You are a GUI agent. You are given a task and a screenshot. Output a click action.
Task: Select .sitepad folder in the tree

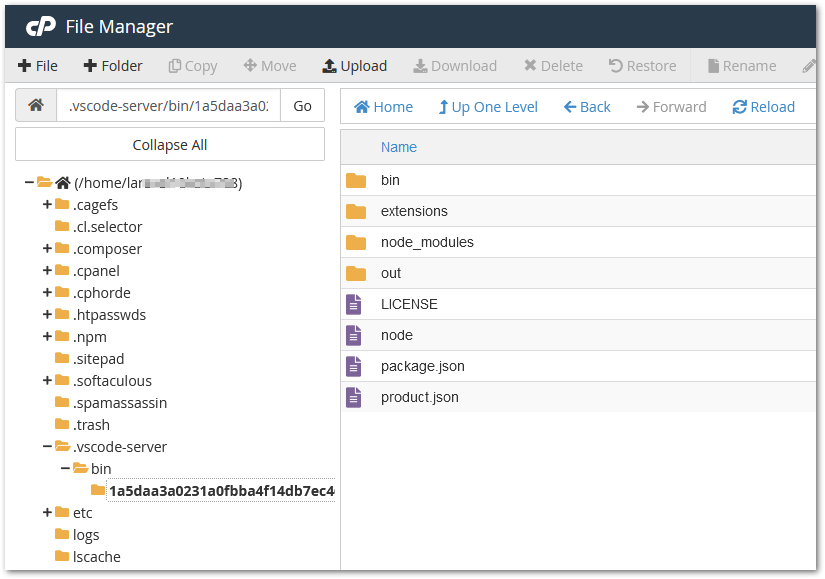(x=98, y=359)
